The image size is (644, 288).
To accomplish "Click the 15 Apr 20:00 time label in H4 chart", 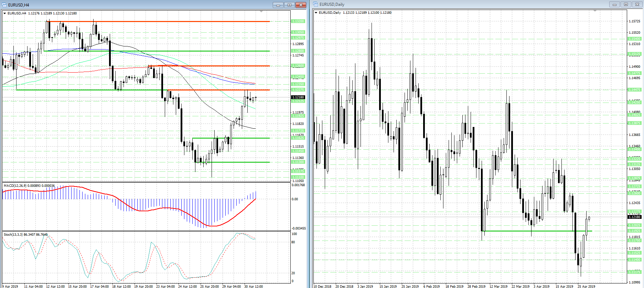I will click(77, 286).
